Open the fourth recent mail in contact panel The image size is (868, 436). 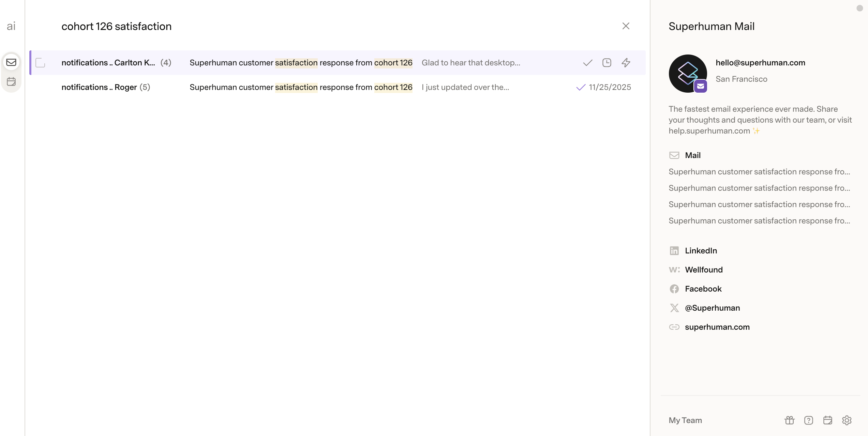click(x=759, y=221)
